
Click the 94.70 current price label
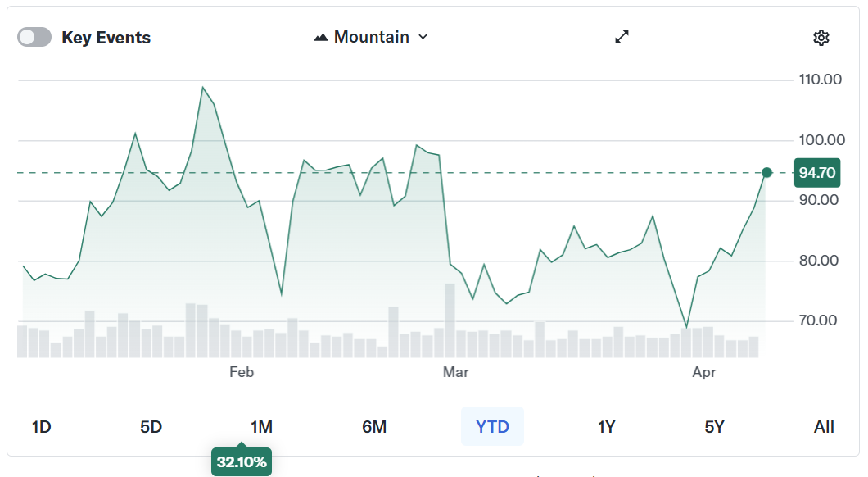coord(816,172)
